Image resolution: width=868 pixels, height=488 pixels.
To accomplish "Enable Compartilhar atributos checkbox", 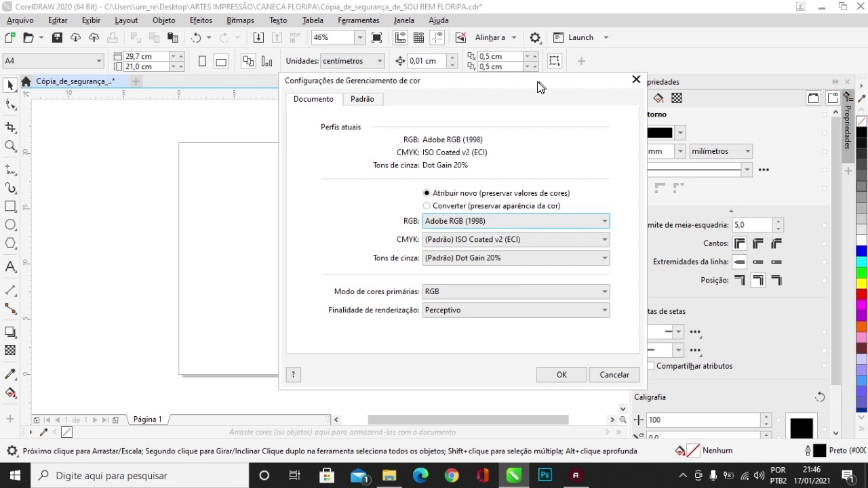I will pos(651,366).
